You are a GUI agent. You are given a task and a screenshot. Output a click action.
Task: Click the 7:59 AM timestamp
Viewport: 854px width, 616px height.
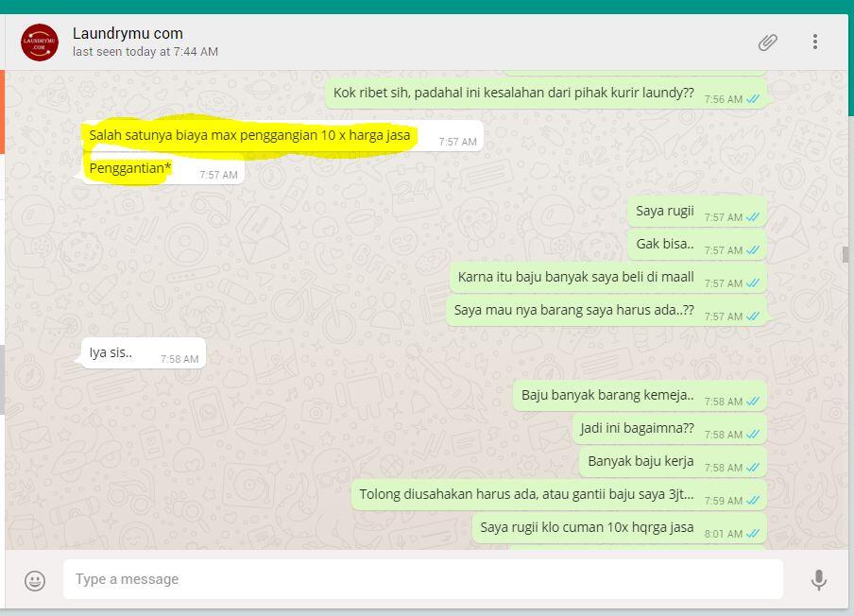coord(724,501)
